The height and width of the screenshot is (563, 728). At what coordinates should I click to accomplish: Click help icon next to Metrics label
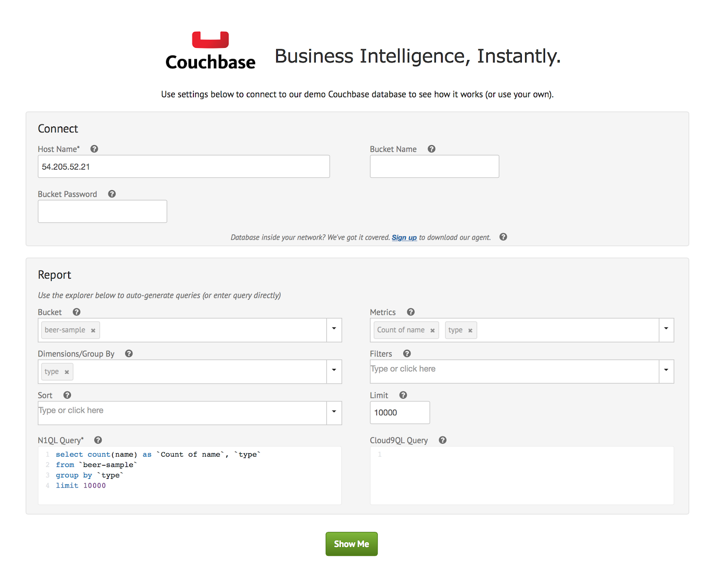click(x=410, y=312)
